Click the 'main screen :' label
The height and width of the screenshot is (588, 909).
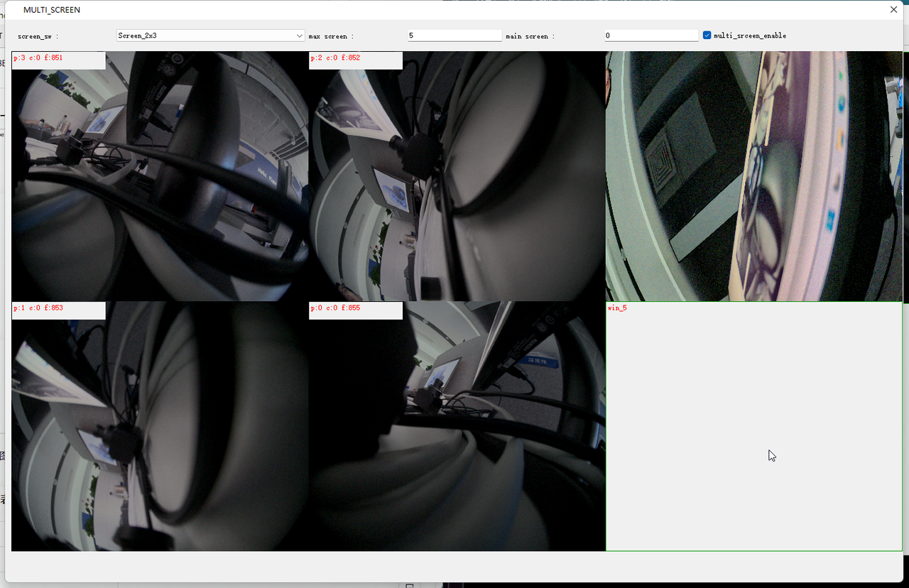[530, 36]
